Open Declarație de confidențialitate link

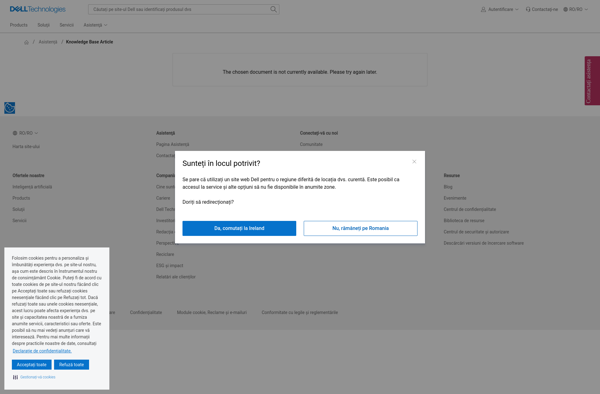pos(42,351)
